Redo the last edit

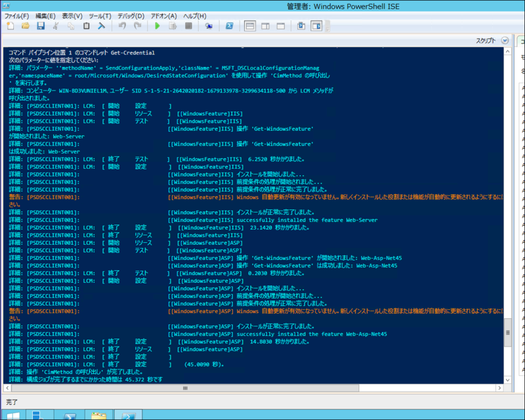tap(137, 26)
